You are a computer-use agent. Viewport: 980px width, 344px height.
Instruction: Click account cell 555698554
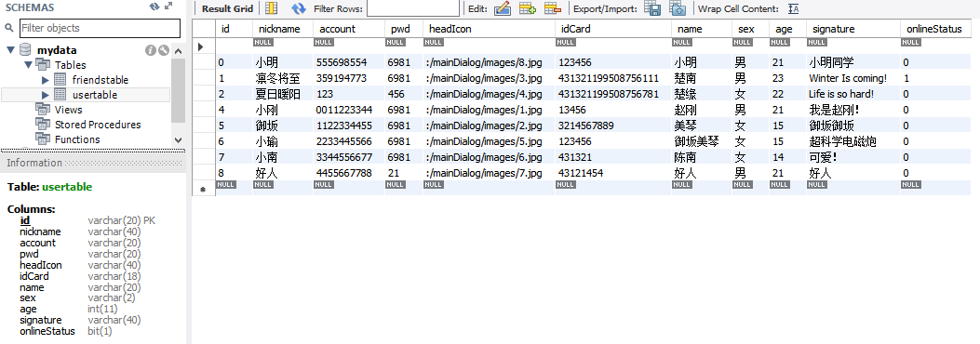(349, 62)
